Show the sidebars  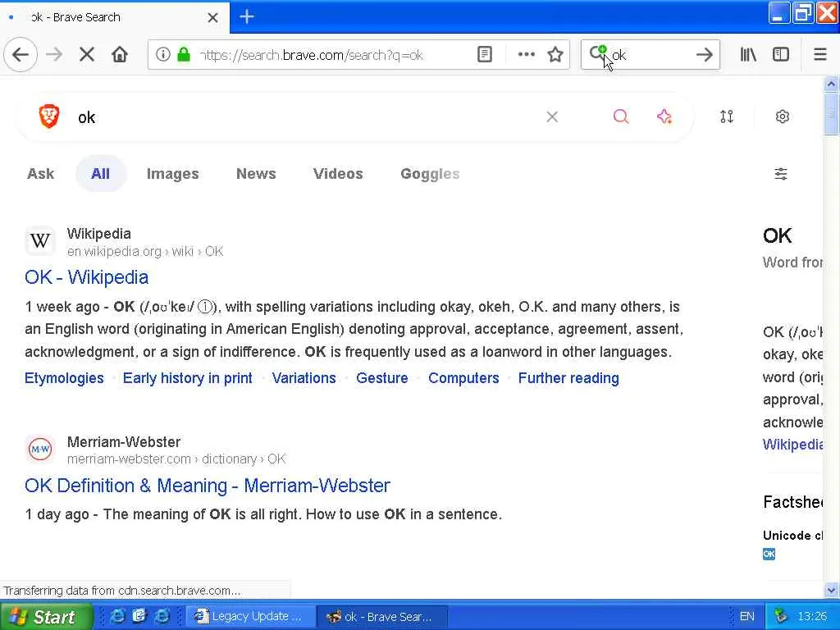click(x=781, y=55)
